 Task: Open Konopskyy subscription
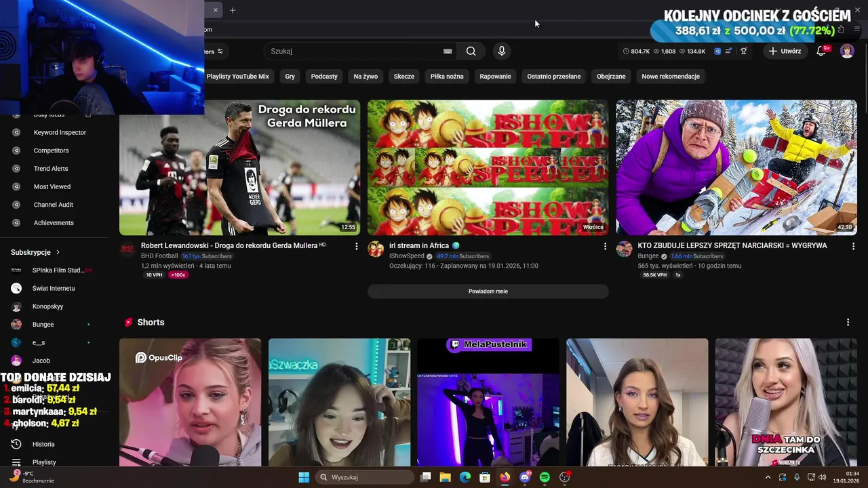click(47, 306)
